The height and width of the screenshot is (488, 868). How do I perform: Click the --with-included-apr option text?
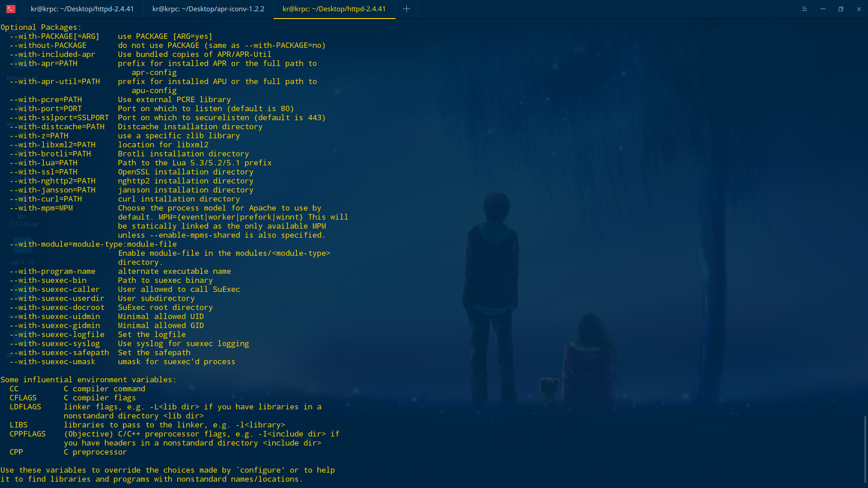coord(52,54)
